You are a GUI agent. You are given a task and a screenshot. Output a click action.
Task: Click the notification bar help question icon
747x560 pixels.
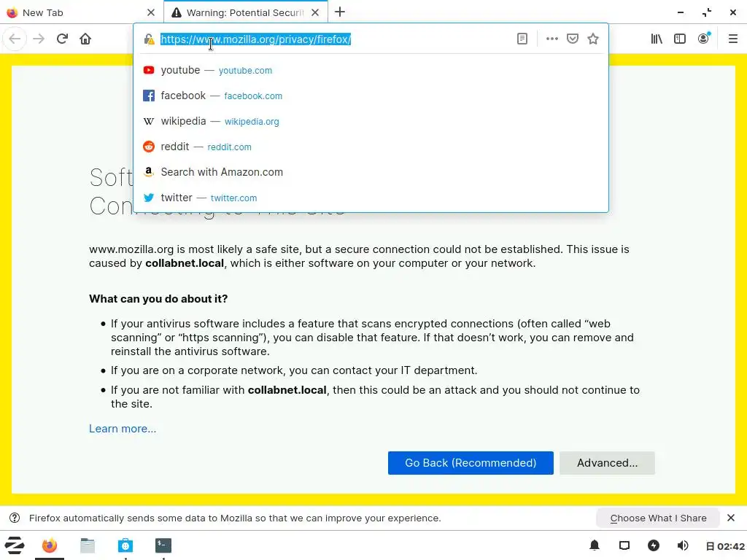point(15,518)
